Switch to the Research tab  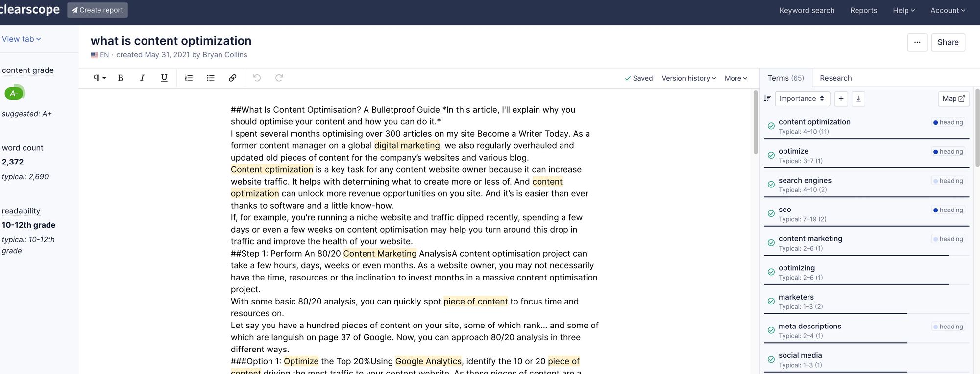835,78
